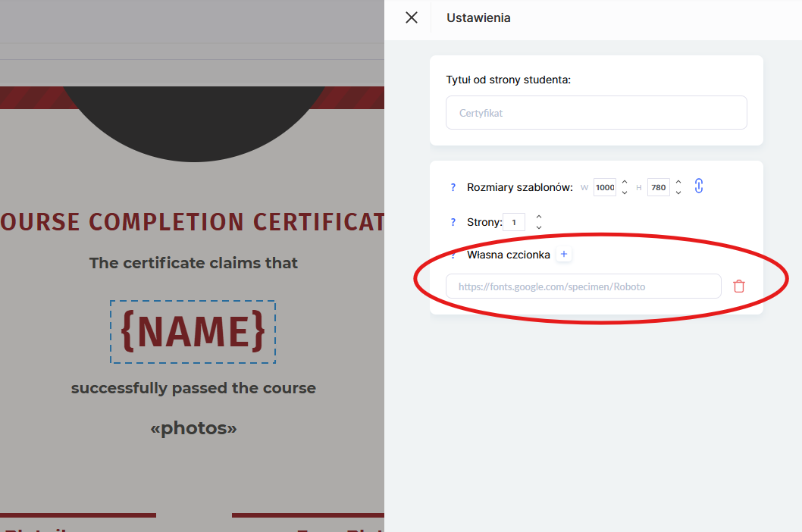Click the Google Fonts URL input field
802x532 pixels.
583,286
